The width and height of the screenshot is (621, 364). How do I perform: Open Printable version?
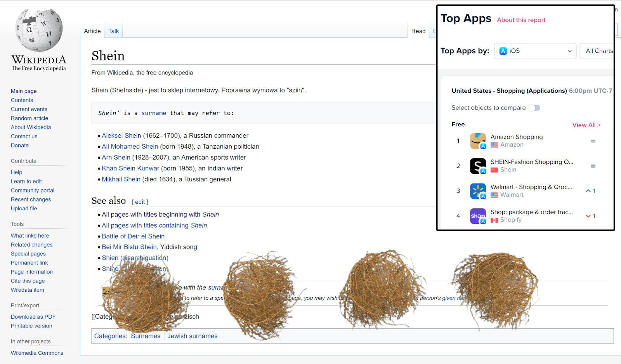[x=31, y=326]
